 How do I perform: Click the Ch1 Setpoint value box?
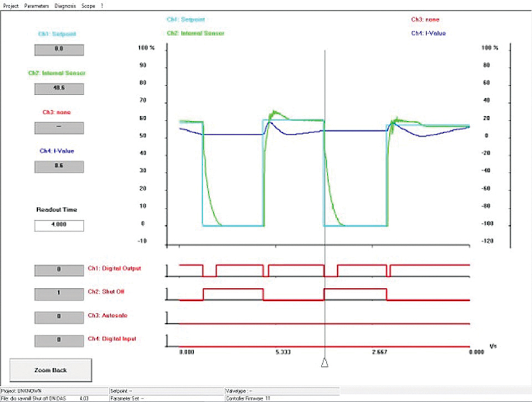tap(59, 50)
